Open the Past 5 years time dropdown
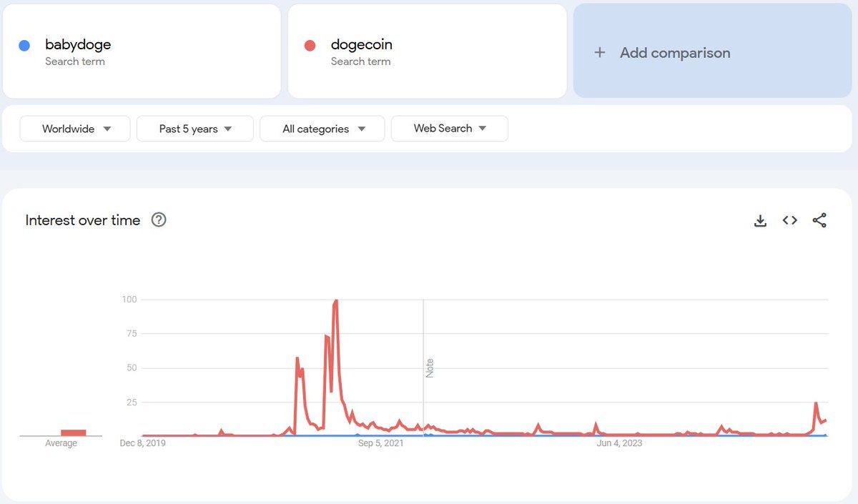Screen dimensions: 858x504 pos(195,129)
